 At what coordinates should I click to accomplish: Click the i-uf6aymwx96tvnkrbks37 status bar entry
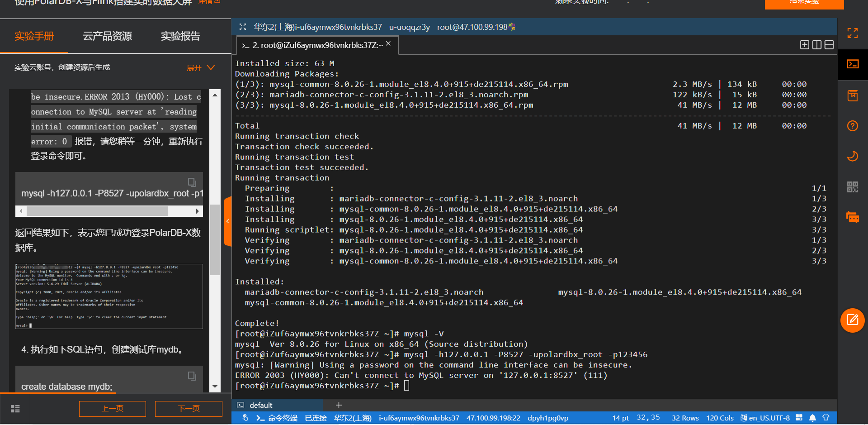(419, 418)
